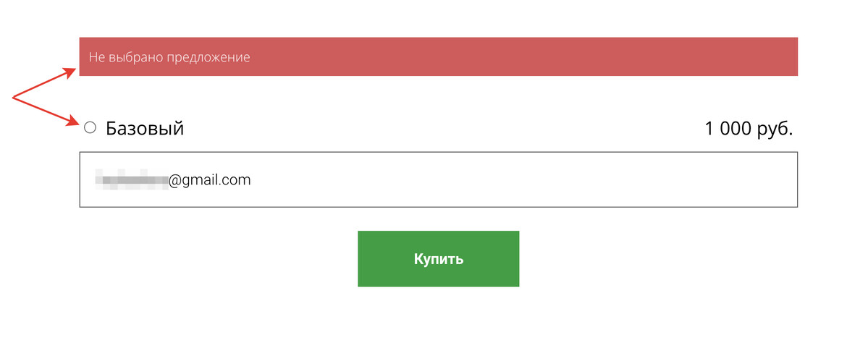Click the Базовый plan label
The width and height of the screenshot is (868, 361).
coord(145,129)
